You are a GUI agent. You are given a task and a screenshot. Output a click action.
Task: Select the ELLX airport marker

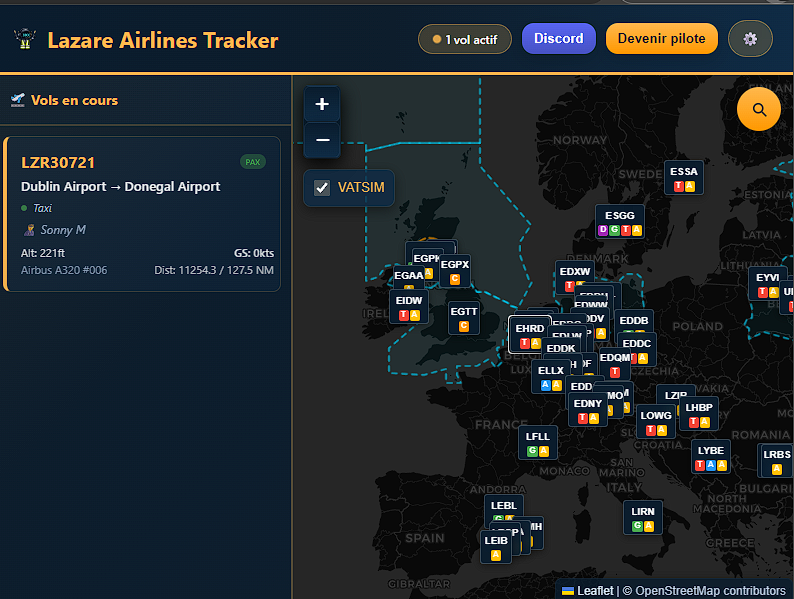tap(551, 376)
